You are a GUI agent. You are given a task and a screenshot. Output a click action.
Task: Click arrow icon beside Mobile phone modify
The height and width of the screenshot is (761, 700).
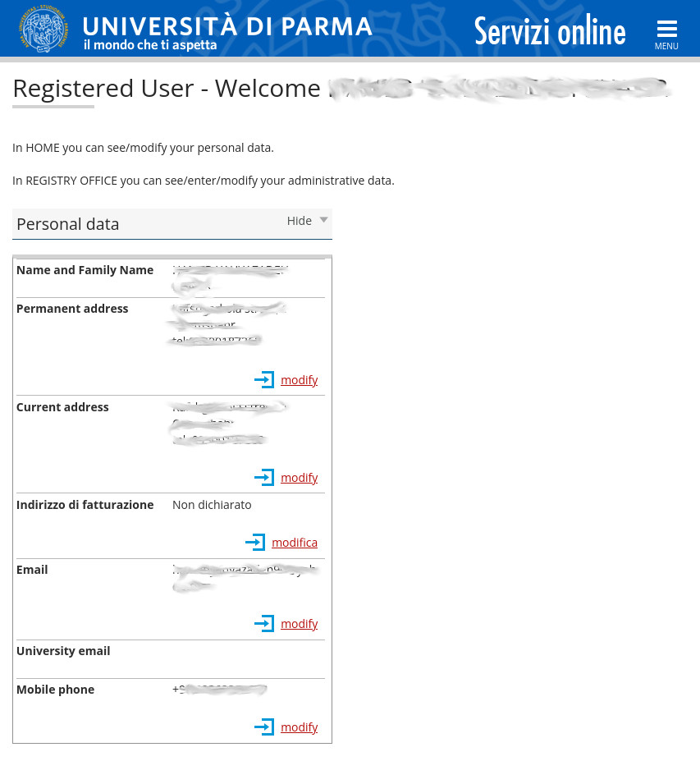[264, 727]
